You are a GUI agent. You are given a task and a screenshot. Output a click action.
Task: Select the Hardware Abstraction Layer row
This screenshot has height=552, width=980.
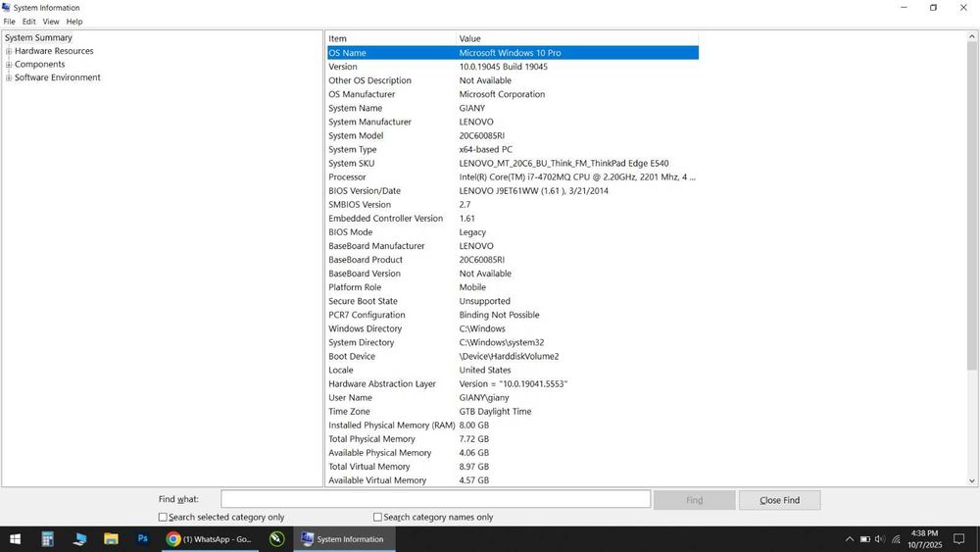[513, 383]
